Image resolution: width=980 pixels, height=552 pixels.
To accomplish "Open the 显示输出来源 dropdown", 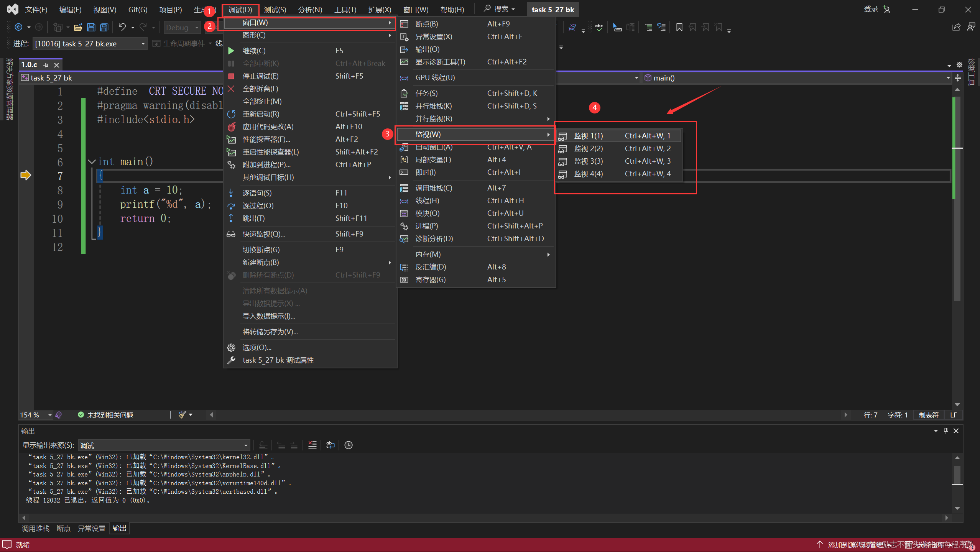I will point(164,445).
